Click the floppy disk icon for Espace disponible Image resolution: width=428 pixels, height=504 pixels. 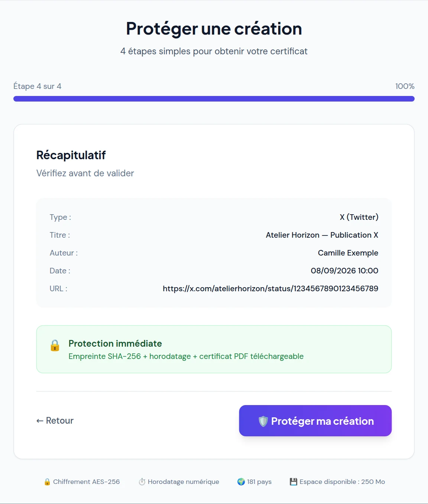pyautogui.click(x=294, y=482)
